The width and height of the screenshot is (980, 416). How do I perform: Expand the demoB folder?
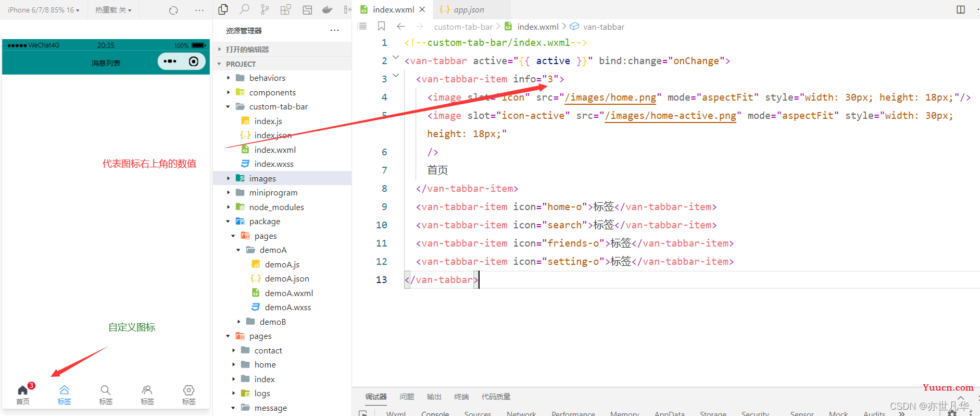click(x=273, y=322)
